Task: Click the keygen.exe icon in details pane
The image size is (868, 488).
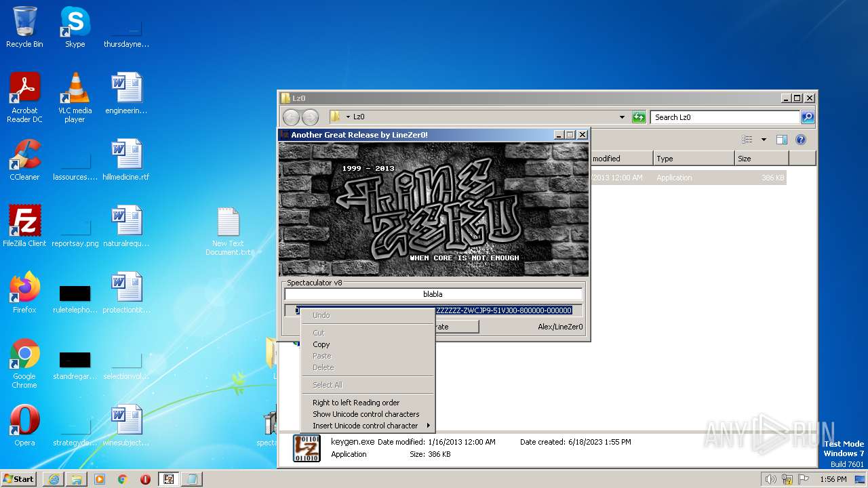Action: click(307, 449)
